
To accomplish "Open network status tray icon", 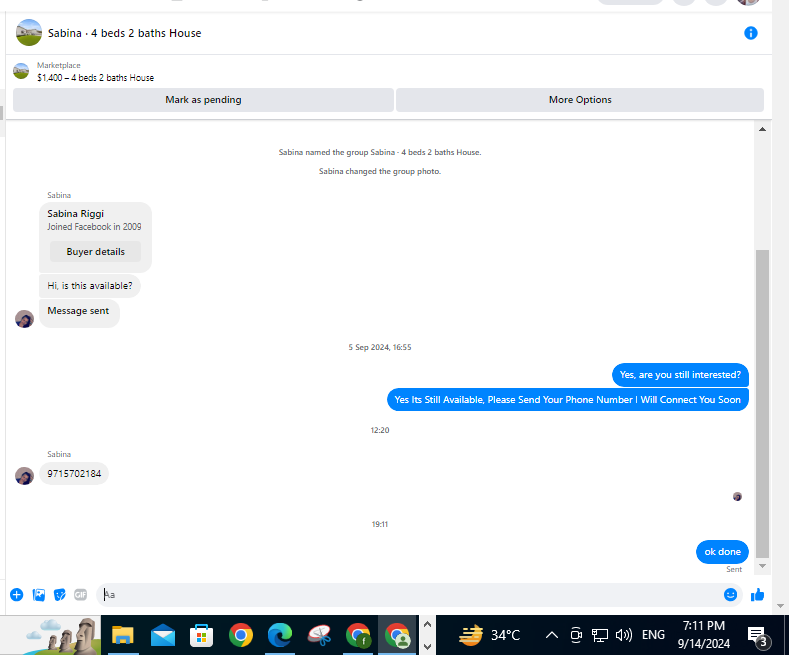I will click(x=599, y=635).
